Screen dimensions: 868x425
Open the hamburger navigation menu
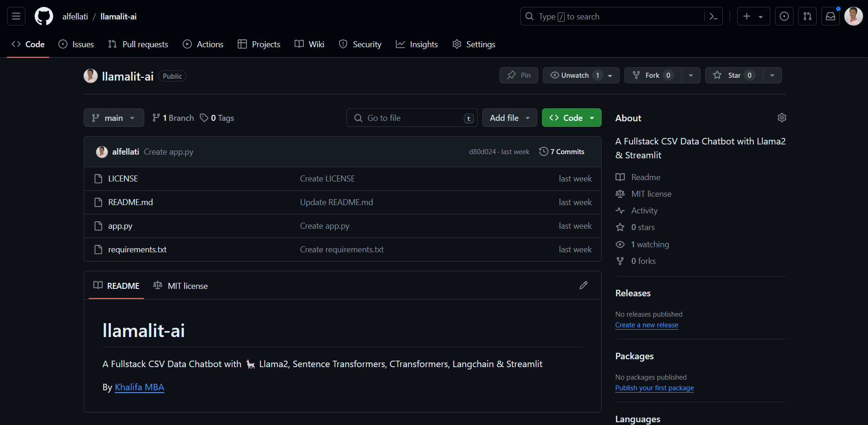coord(16,17)
